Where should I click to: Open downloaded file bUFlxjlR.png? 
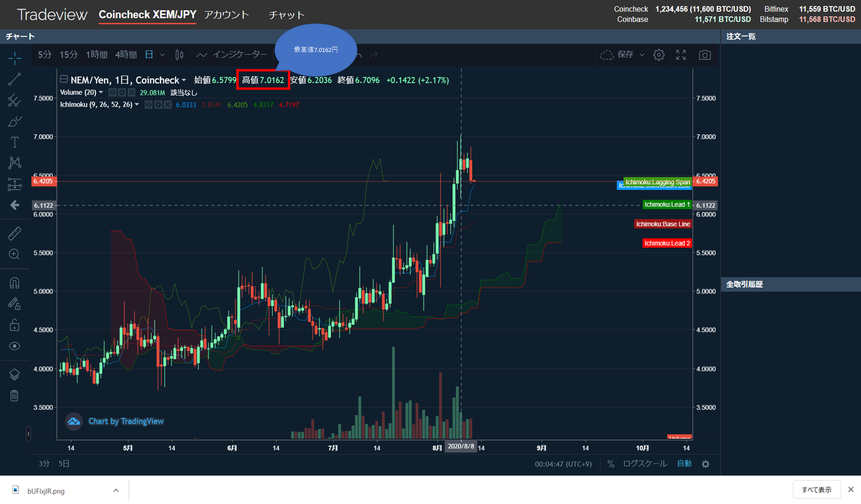click(46, 491)
